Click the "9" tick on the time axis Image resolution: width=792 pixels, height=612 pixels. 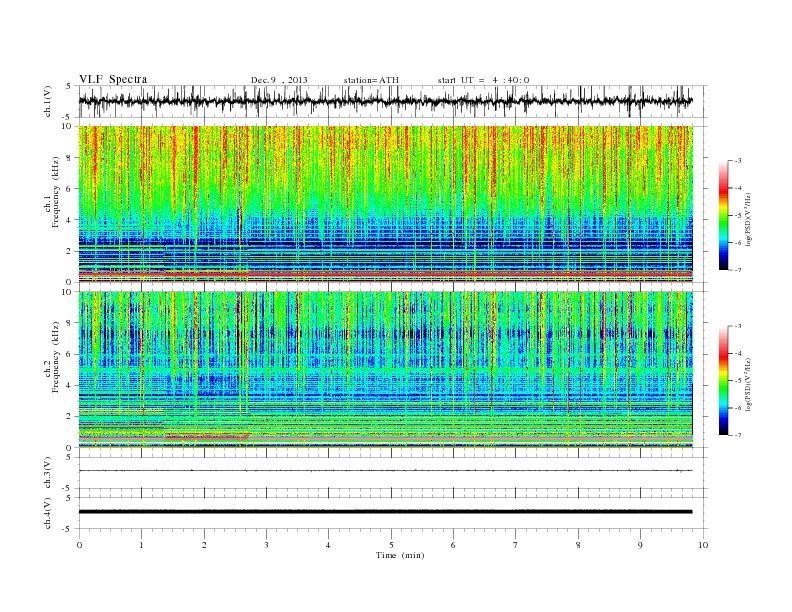click(x=640, y=545)
